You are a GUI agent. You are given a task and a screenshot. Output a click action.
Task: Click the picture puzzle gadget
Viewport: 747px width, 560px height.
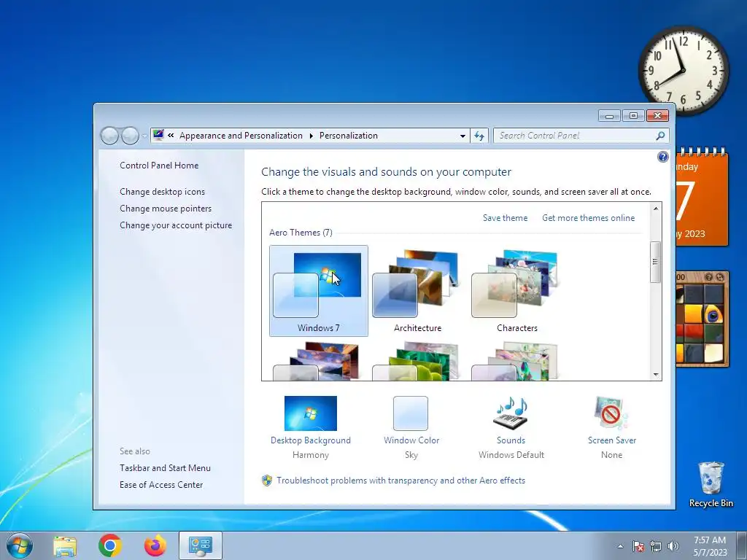point(703,319)
